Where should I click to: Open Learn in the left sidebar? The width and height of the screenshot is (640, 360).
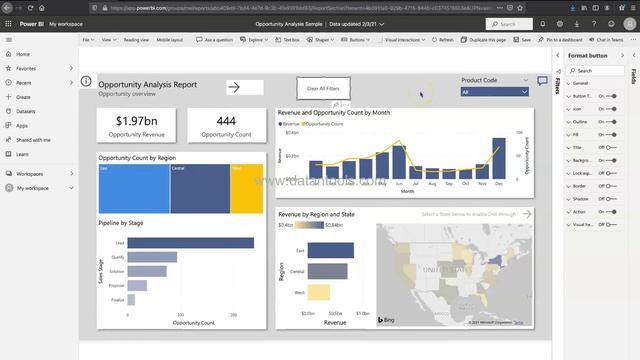[22, 154]
